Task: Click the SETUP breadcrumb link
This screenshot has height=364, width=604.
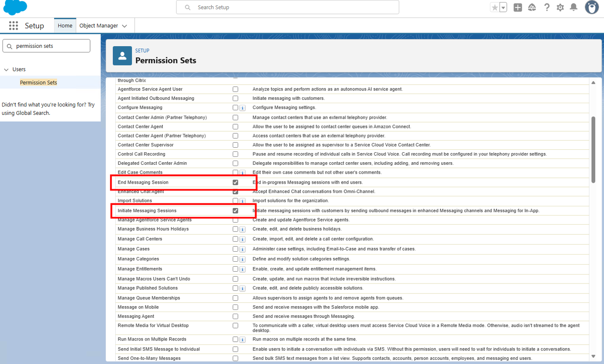Action: (142, 51)
